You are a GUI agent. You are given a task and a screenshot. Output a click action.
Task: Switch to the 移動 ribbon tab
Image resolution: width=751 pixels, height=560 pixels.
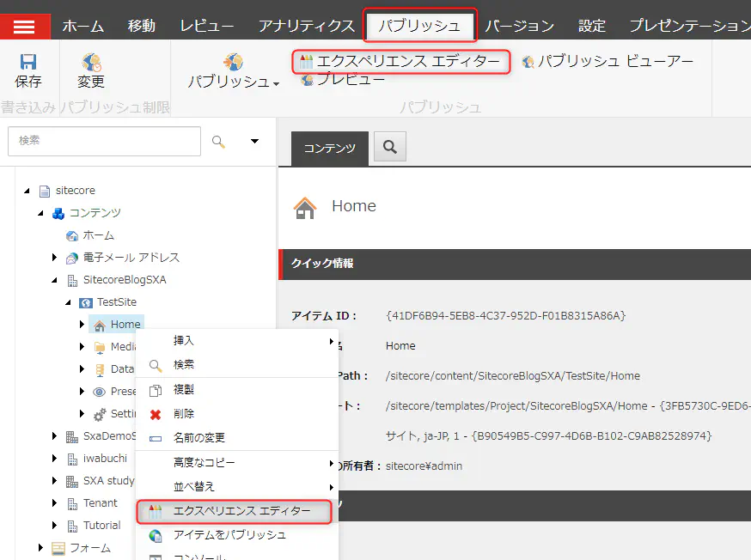click(141, 26)
